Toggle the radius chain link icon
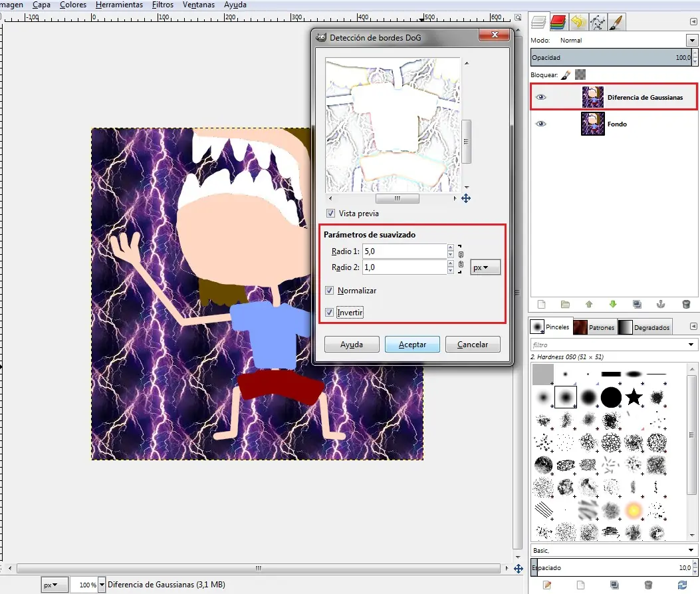Image resolution: width=700 pixels, height=594 pixels. 461,259
